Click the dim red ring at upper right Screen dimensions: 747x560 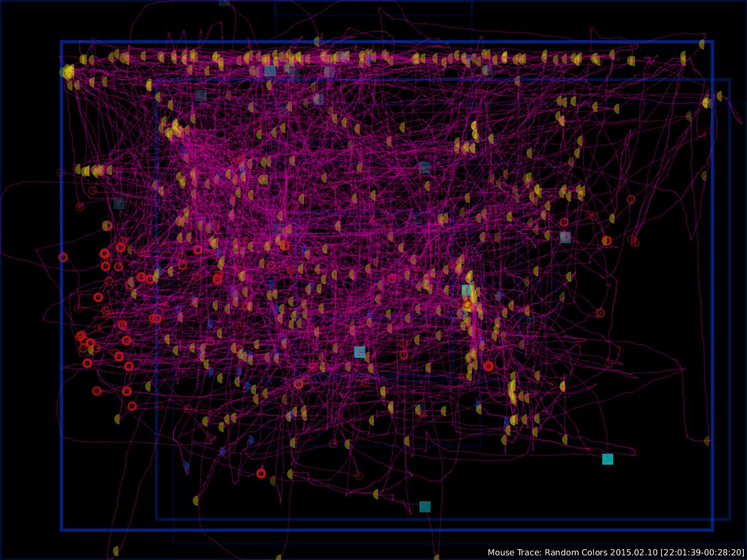631,200
